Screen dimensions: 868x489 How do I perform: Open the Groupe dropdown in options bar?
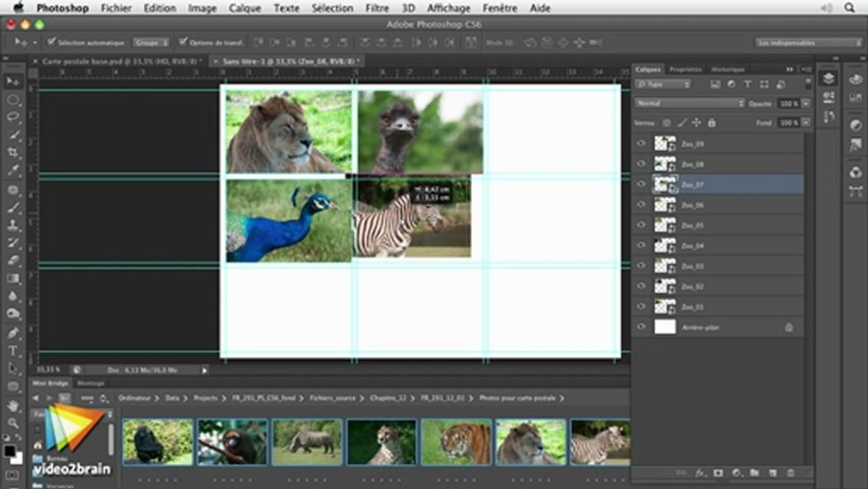tap(151, 42)
